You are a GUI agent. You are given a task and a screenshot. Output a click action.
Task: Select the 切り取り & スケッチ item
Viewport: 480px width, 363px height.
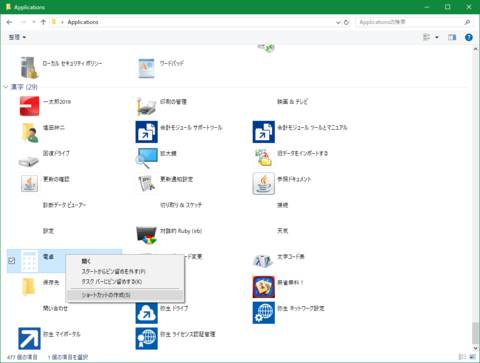[181, 205]
